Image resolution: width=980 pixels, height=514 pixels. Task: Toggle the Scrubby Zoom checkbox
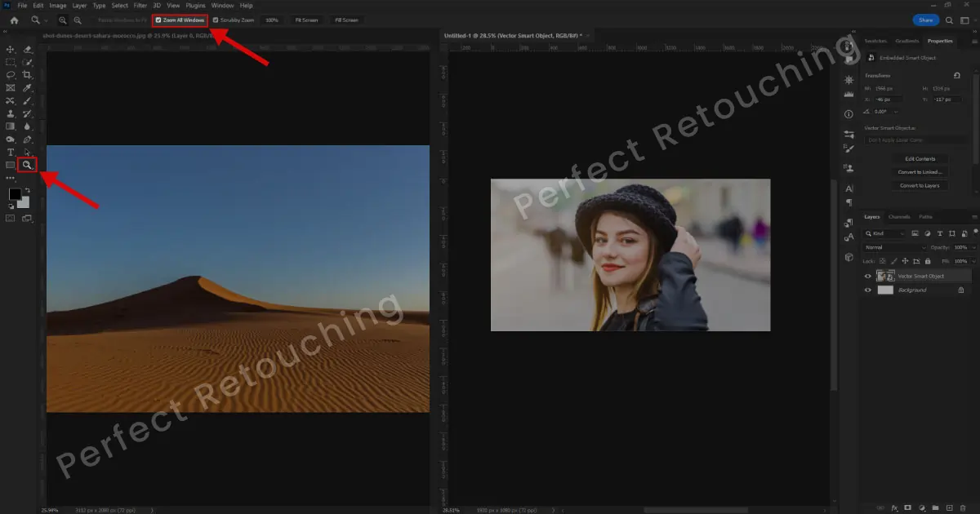[216, 20]
